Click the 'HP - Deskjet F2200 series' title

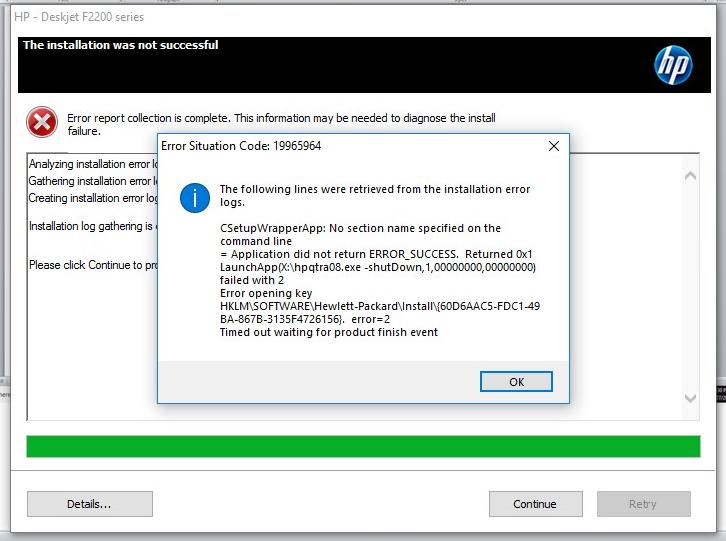79,17
